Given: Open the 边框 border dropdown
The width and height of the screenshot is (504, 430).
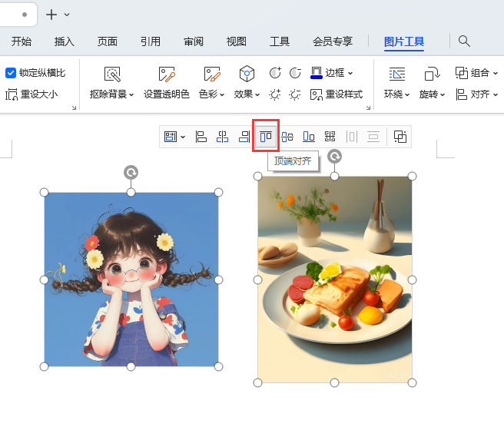Looking at the screenshot, I should tap(331, 73).
